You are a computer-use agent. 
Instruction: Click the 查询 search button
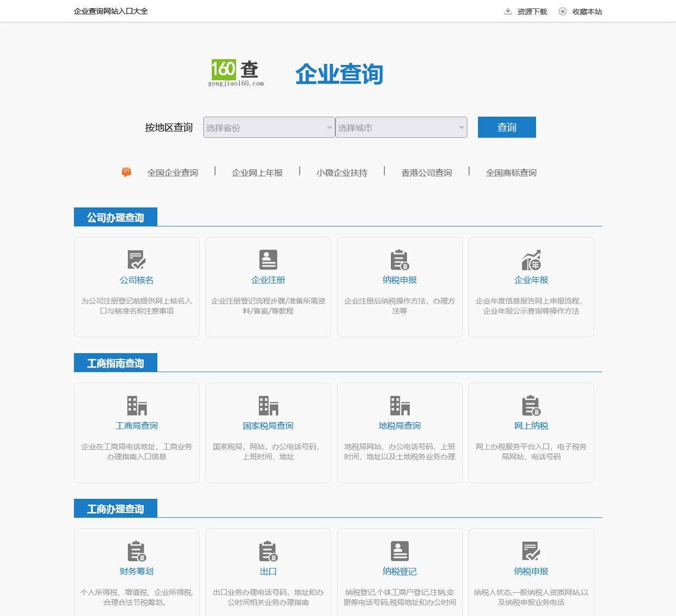pos(506,127)
